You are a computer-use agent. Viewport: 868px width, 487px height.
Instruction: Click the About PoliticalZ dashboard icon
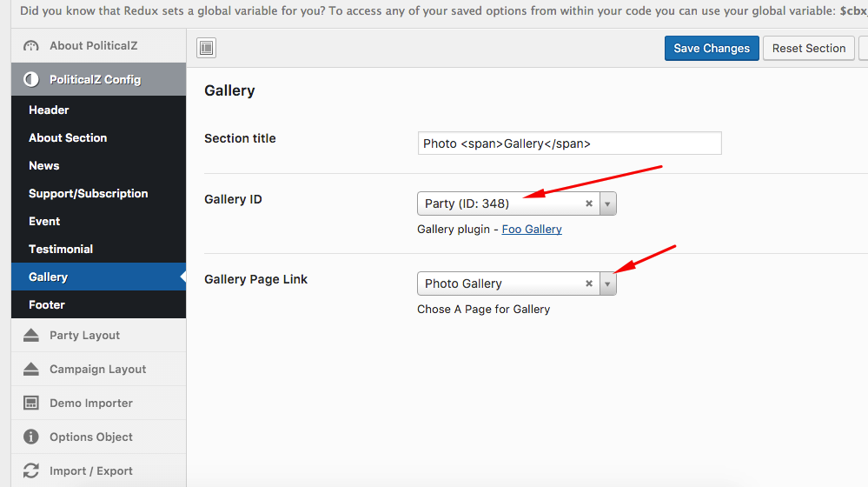[x=31, y=46]
